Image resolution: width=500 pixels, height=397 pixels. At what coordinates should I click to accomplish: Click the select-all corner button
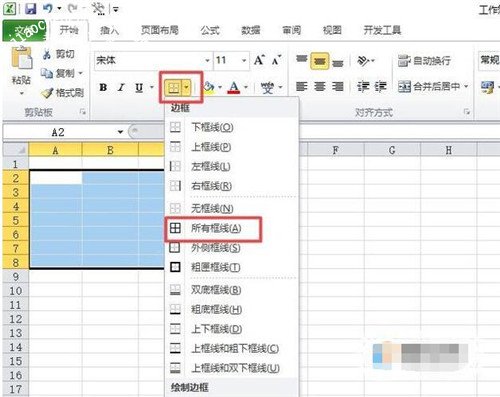tap(16, 150)
